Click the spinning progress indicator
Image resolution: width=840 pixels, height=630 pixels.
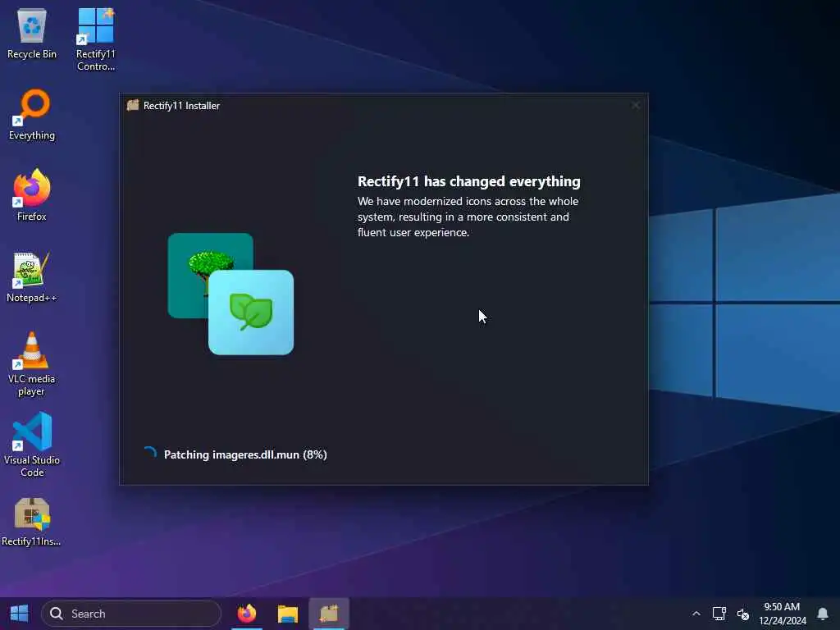tap(150, 453)
